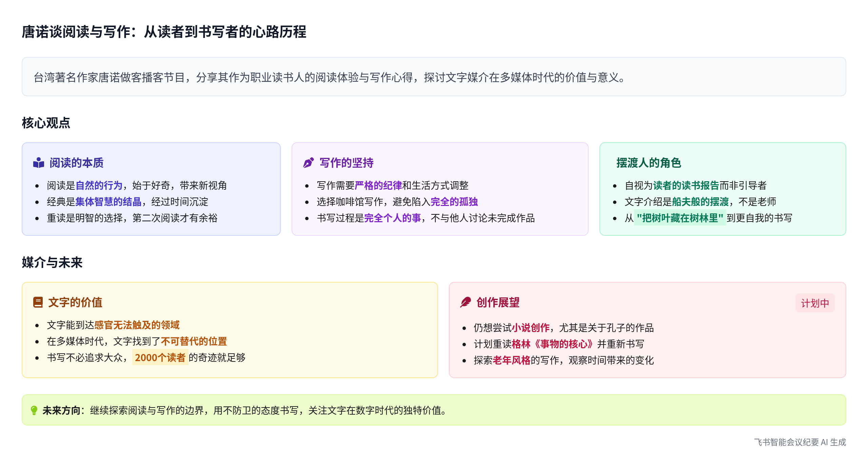Image resolution: width=868 pixels, height=458 pixels.
Task: Click the highlighted 2000个读者 tag
Action: point(160,357)
